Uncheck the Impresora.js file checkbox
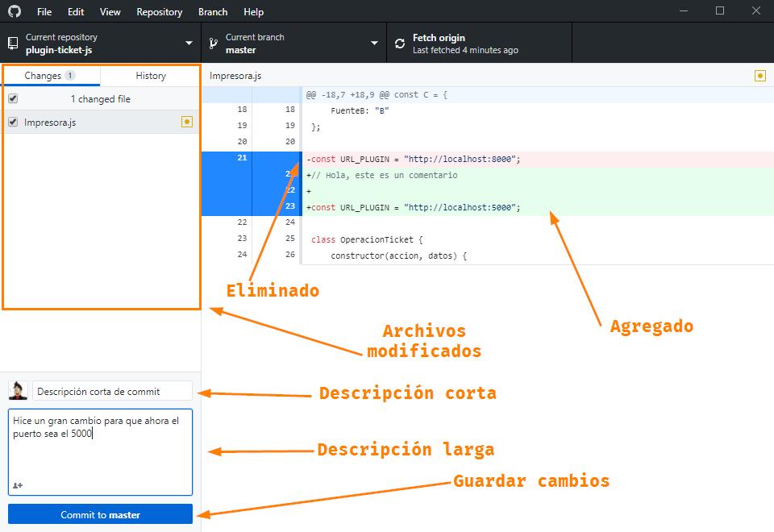 tap(13, 123)
